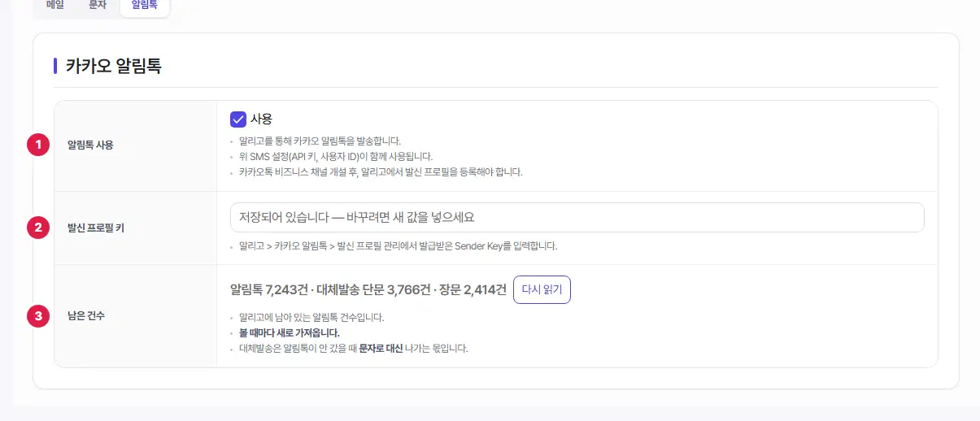Click the note 알리고를 통해 카카오 알림톡을 발송합니다
This screenshot has width=980, height=421.
(320, 141)
